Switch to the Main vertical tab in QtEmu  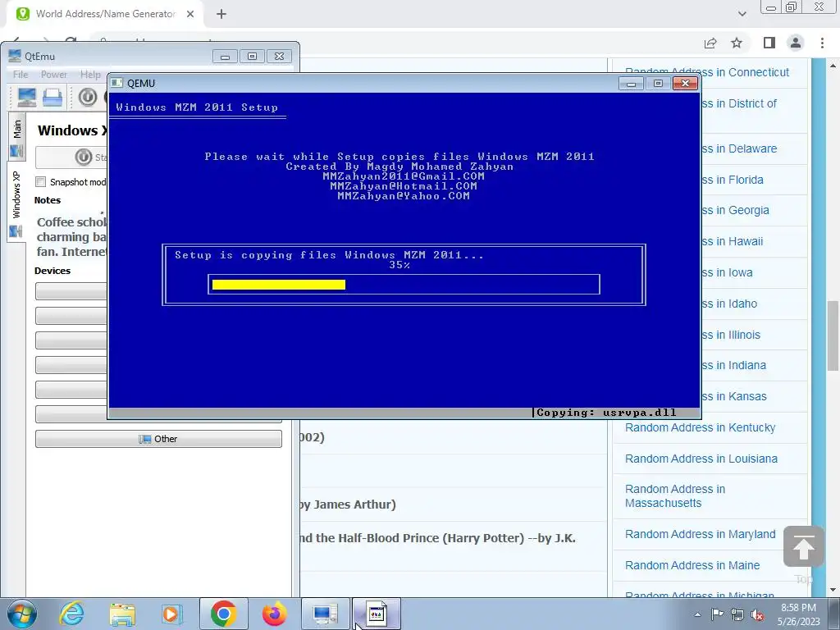click(17, 137)
